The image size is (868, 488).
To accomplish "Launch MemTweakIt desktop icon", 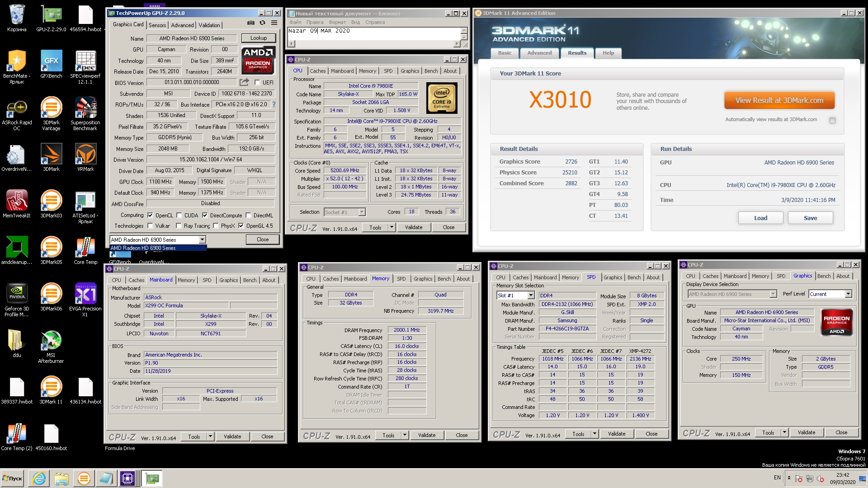I will (x=17, y=204).
